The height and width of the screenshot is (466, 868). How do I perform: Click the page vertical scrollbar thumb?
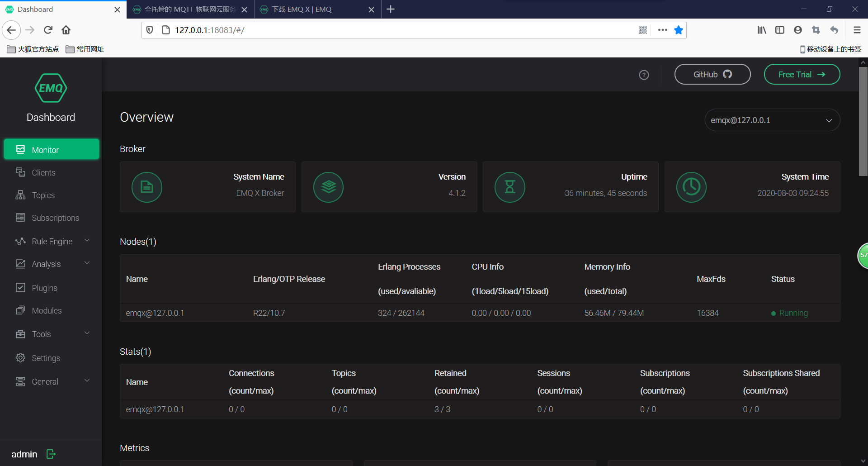(863, 121)
